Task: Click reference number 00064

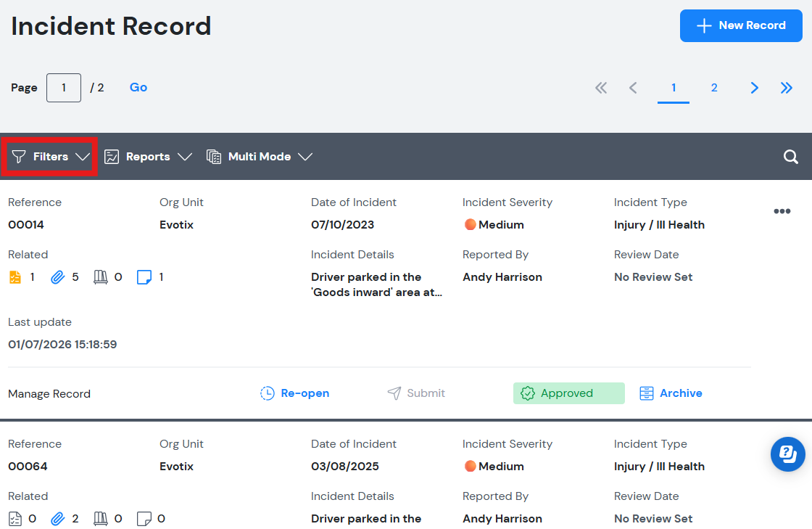Action: 28,467
